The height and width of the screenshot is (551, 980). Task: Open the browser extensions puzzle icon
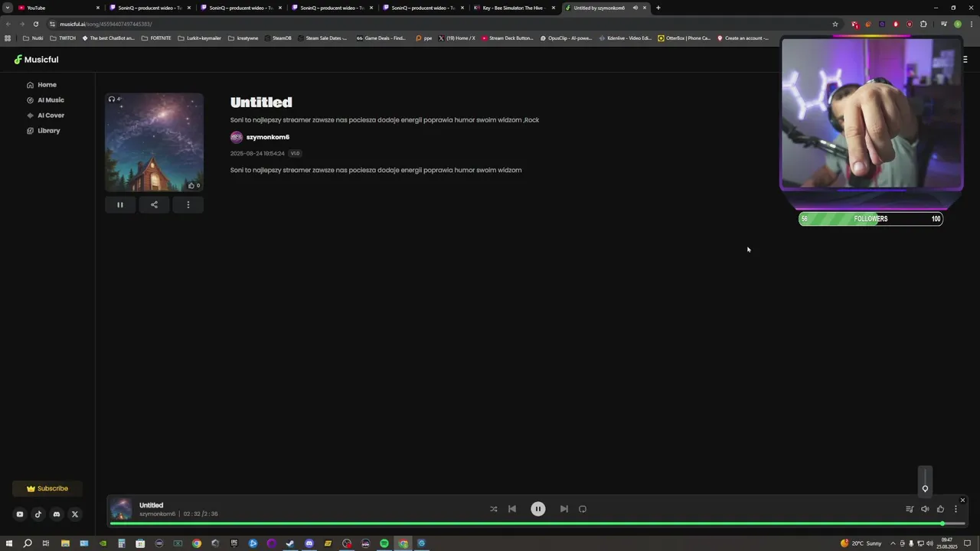point(923,24)
